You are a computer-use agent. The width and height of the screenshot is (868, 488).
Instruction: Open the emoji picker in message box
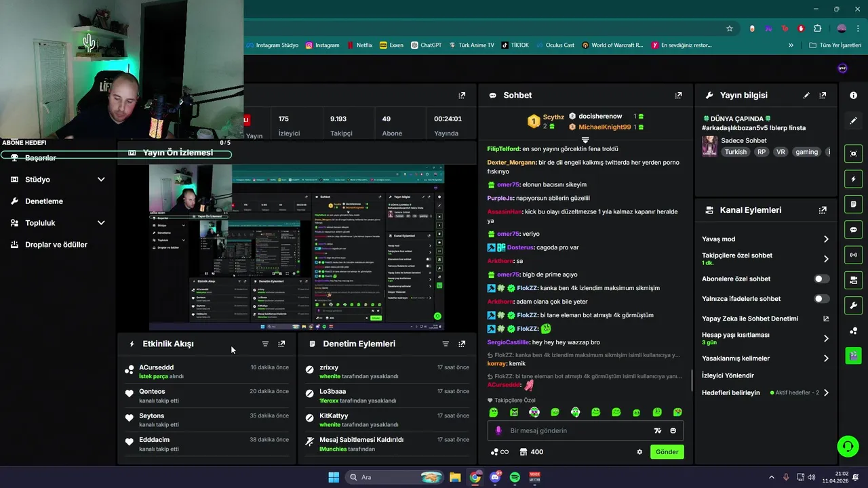[673, 430]
